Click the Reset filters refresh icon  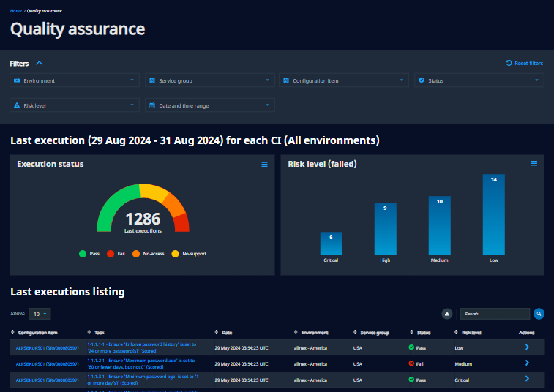coord(509,64)
